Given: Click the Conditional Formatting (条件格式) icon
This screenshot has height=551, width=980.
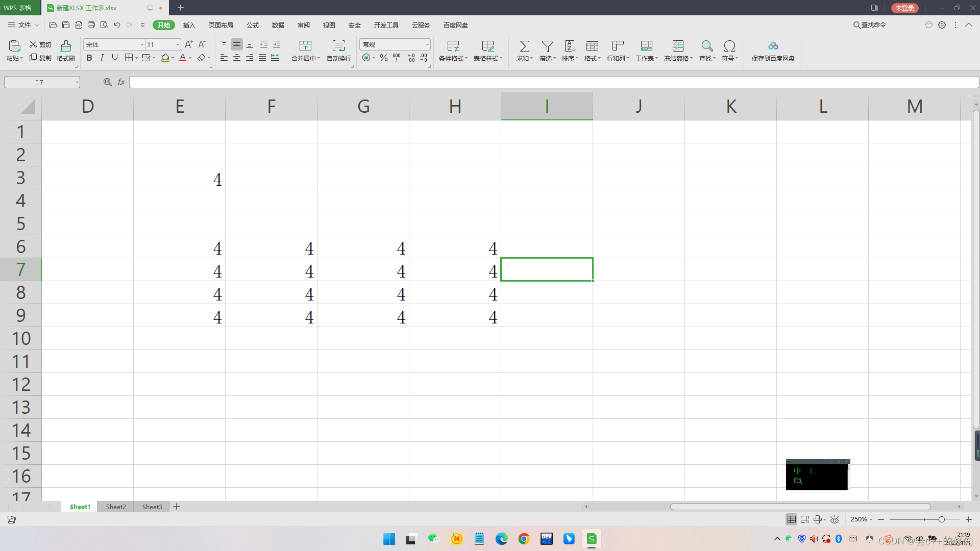Looking at the screenshot, I should (453, 46).
